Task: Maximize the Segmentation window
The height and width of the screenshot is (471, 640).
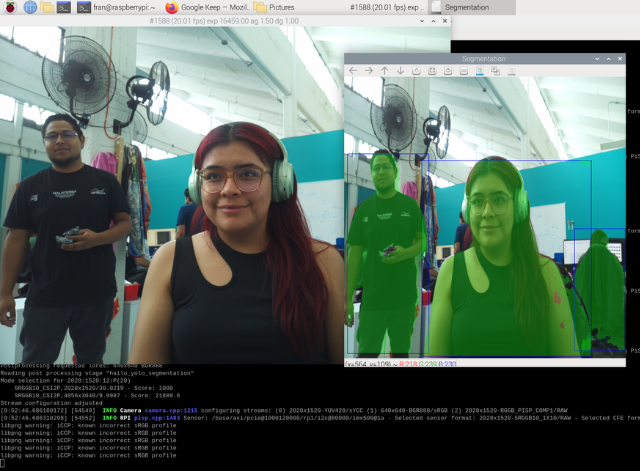Action: (609, 59)
